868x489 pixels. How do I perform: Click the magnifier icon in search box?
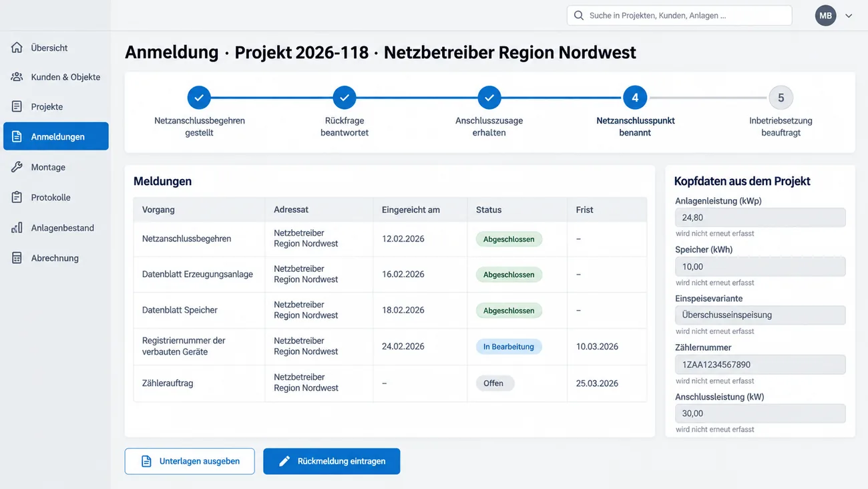[578, 15]
